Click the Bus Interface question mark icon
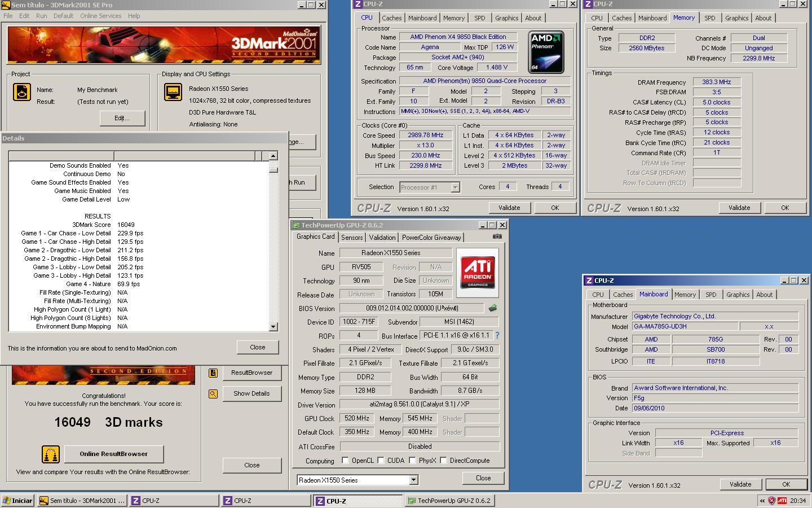Viewport: 812px width, 508px height. coord(497,335)
